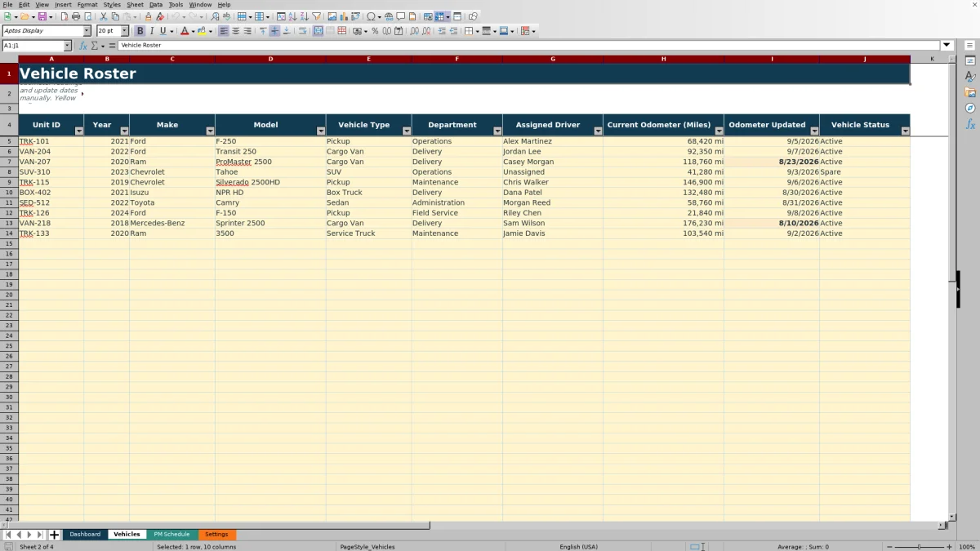The image size is (980, 551).
Task: Open the File menu
Action: pyautogui.click(x=7, y=4)
